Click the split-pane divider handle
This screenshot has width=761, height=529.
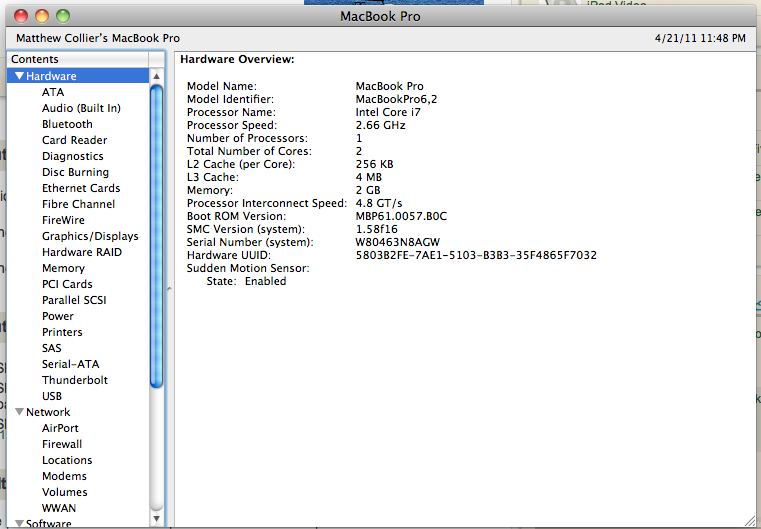[169, 289]
